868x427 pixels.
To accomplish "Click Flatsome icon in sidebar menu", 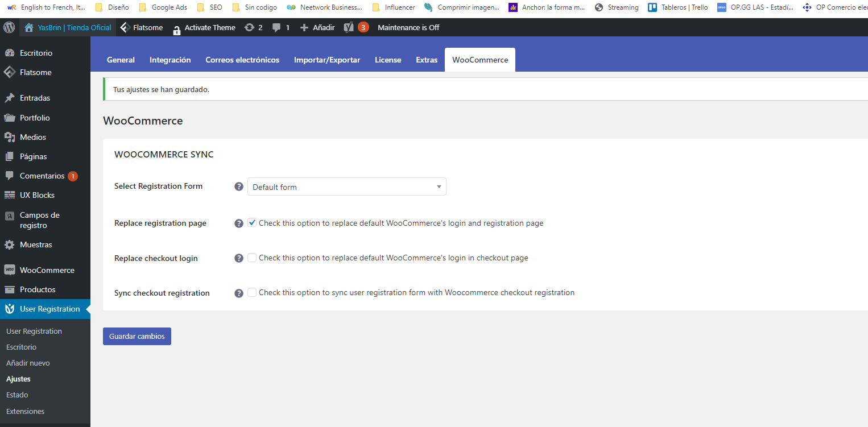I will 10,72.
